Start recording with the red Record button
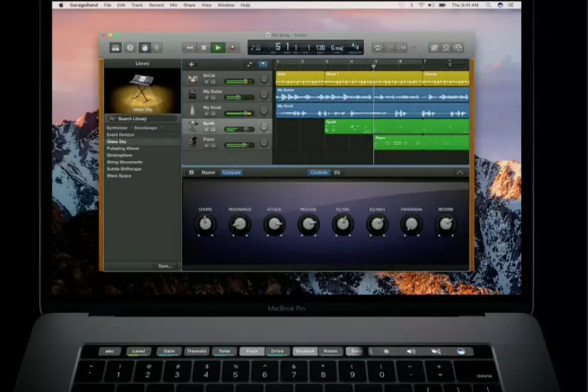This screenshot has height=392, width=588. pyautogui.click(x=232, y=47)
